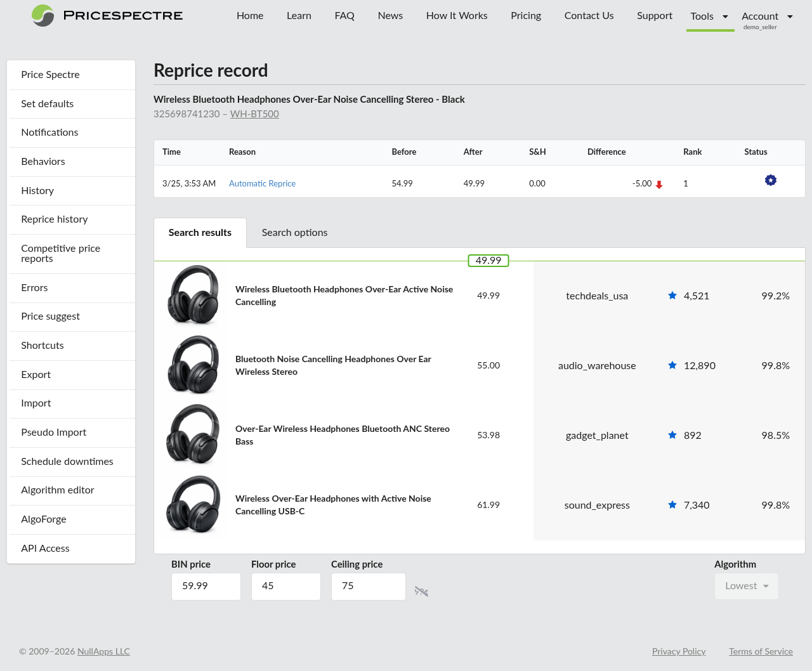The image size is (812, 671).
Task: Click the blue star rating icon for techdeals_usa
Action: [x=672, y=295]
